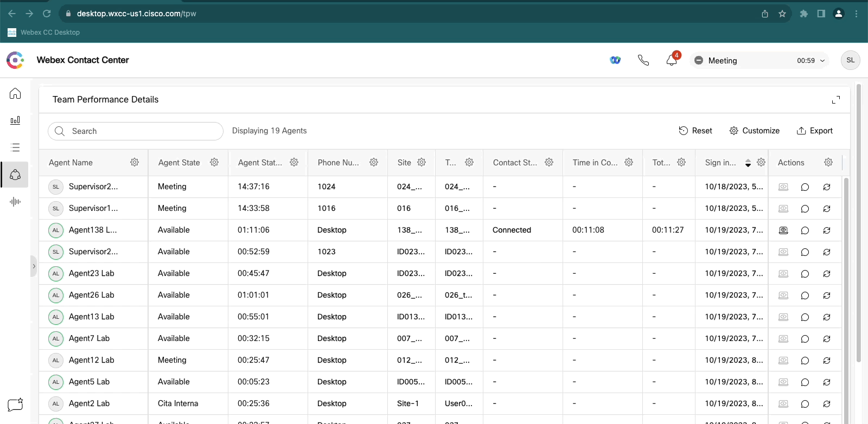This screenshot has width=868, height=424.
Task: Open the analytics bar chart sidebar icon
Action: (x=15, y=120)
